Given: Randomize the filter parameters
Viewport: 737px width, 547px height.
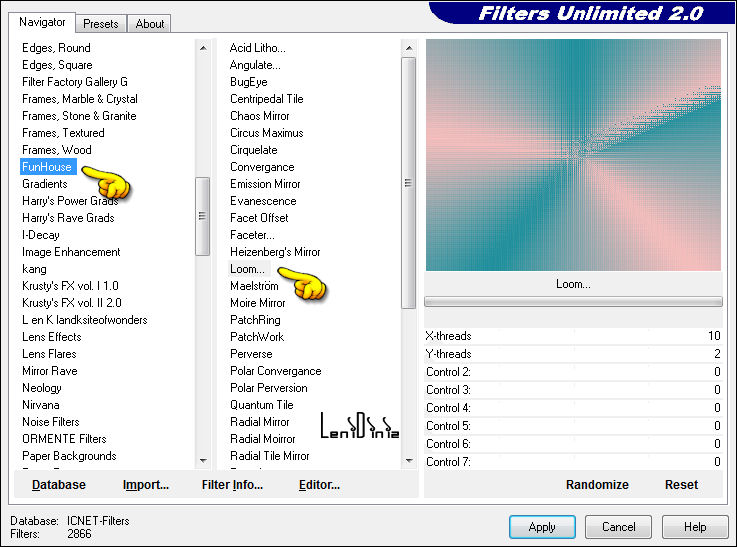Looking at the screenshot, I should click(x=597, y=484).
